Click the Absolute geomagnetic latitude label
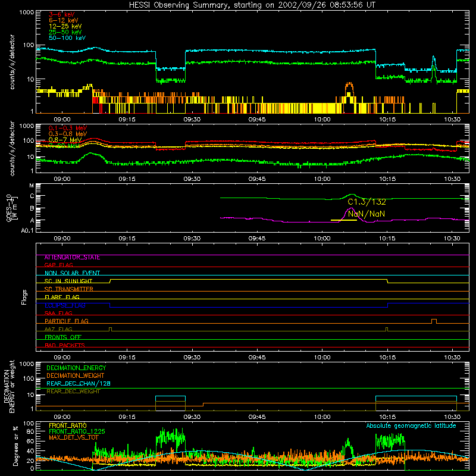 [x=411, y=426]
